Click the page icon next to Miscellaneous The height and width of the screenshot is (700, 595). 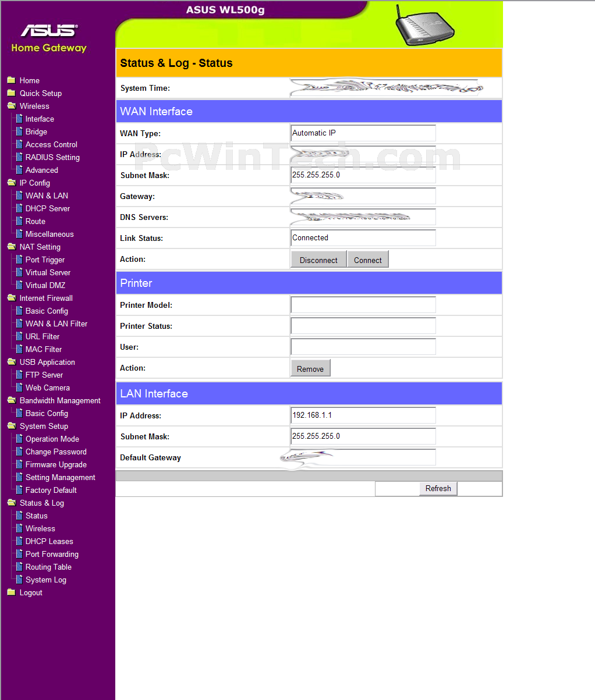(19, 234)
